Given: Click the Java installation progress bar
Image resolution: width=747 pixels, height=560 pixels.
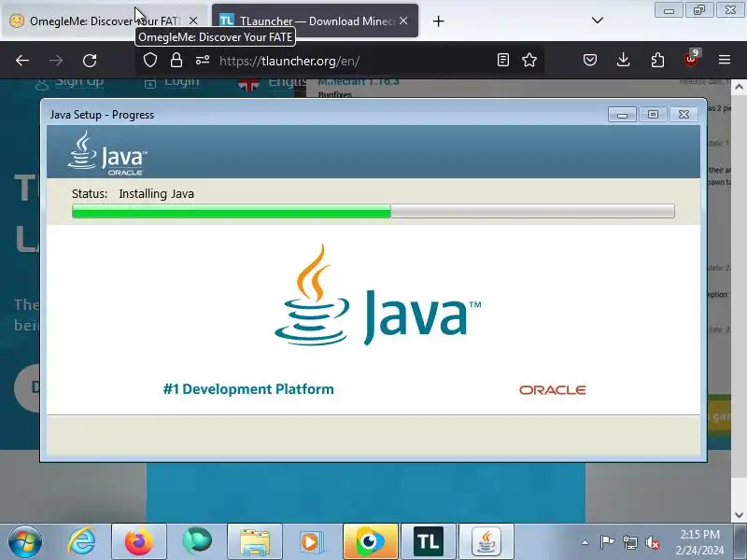Looking at the screenshot, I should pos(373,211).
